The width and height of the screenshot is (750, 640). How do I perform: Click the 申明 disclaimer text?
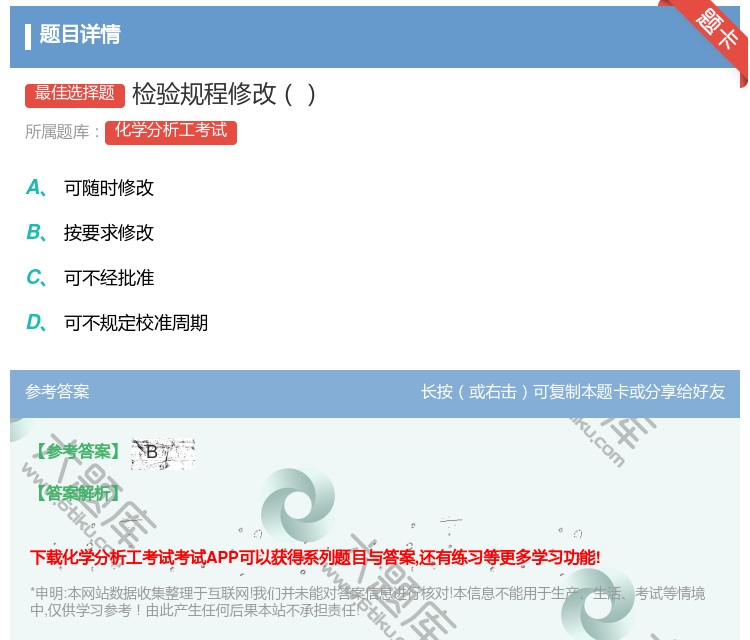(367, 601)
